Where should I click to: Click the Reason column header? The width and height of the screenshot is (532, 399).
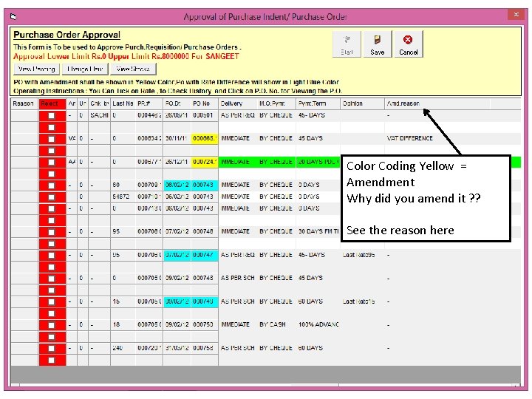pyautogui.click(x=24, y=103)
